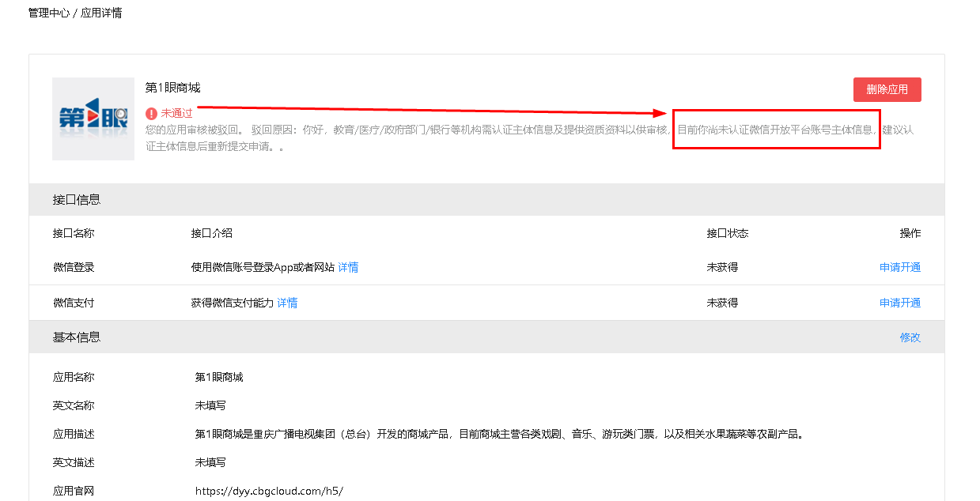Image resolution: width=980 pixels, height=501 pixels.
Task: Click 修改 in 基本信息 header
Action: click(x=910, y=337)
